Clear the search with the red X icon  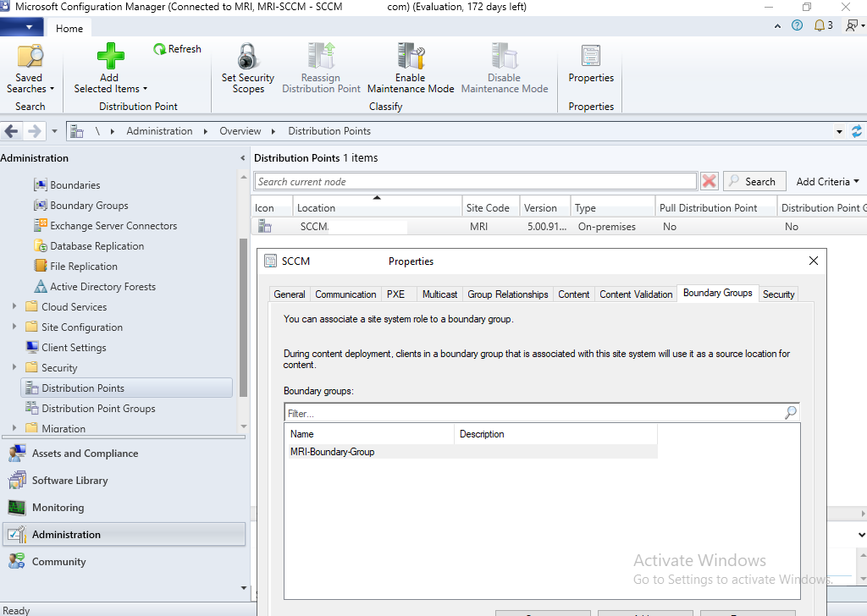(709, 181)
